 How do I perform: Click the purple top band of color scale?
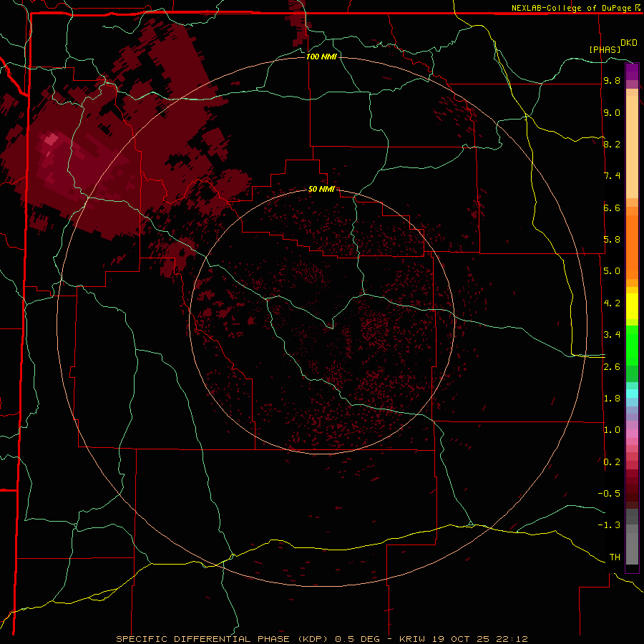632,72
